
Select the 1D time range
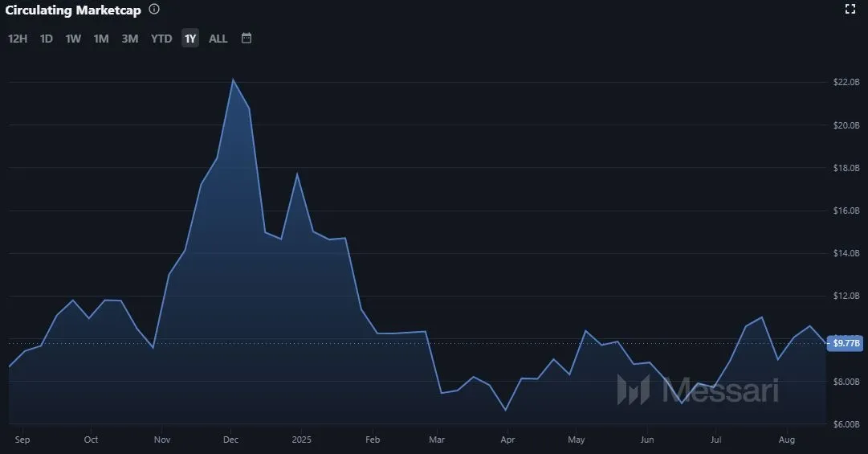(x=47, y=39)
